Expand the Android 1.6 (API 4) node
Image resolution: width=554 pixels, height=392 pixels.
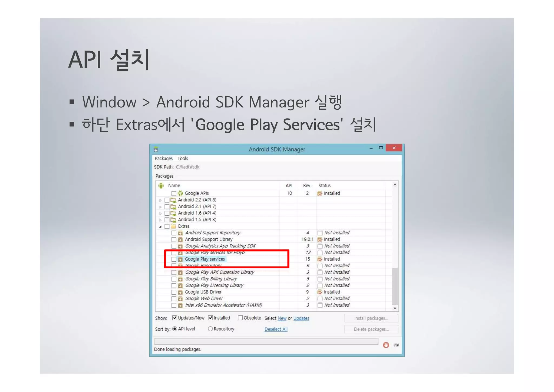[160, 213]
